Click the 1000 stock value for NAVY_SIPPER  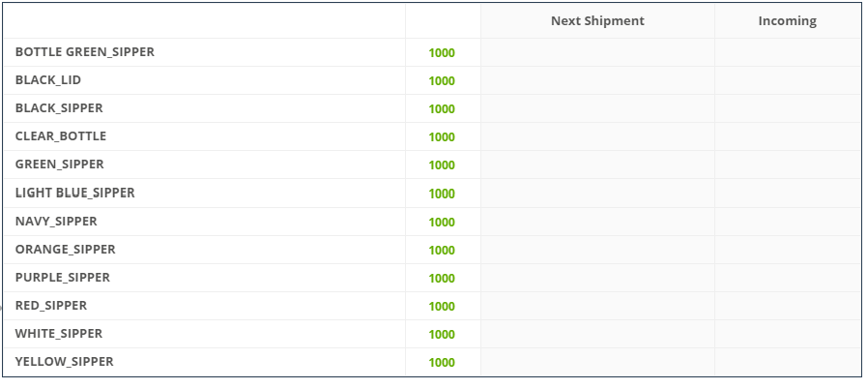pyautogui.click(x=442, y=223)
